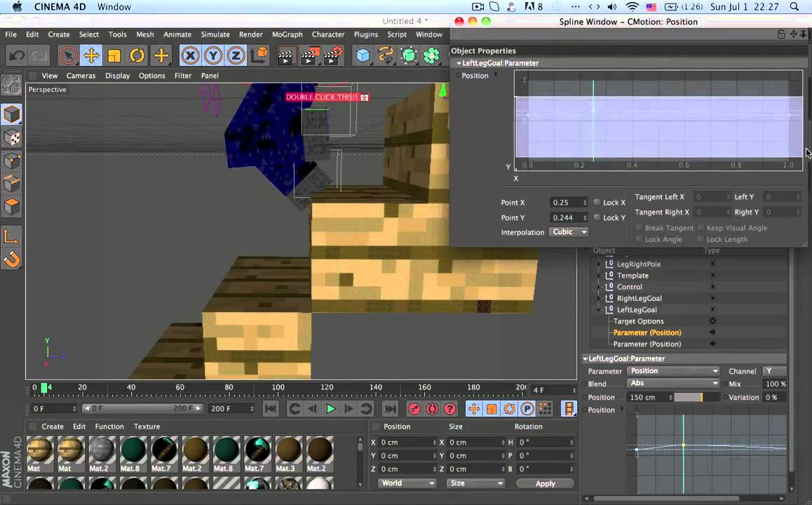
Task: Select Texture mode checkered cube icon
Action: [11, 137]
